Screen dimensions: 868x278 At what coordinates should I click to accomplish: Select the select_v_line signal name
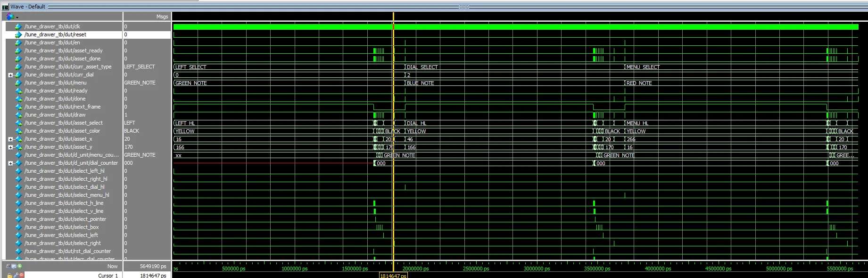coord(64,211)
